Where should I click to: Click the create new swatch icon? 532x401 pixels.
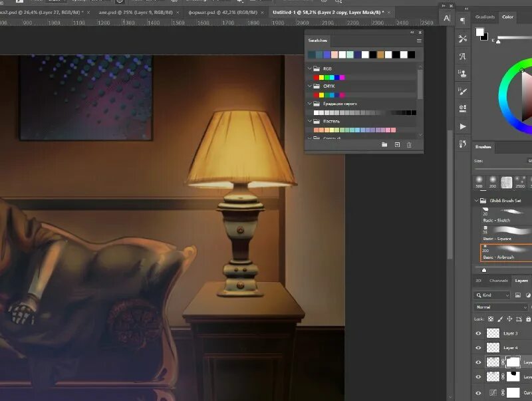tap(397, 145)
